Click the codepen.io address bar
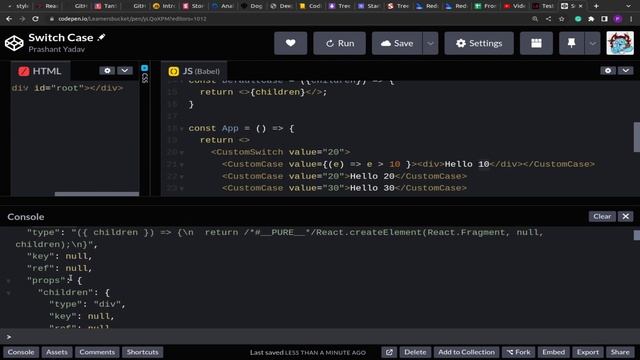The image size is (640, 360). 286,19
